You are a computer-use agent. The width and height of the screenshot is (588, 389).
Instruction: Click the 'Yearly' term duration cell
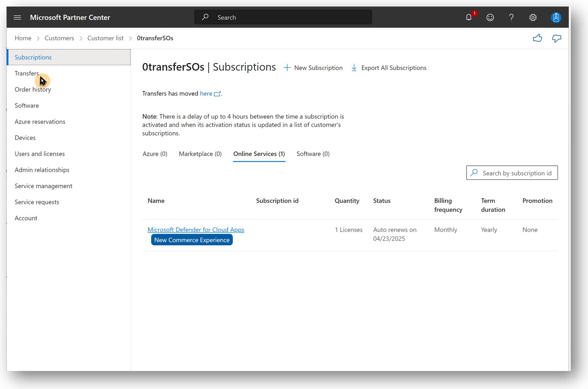pyautogui.click(x=489, y=230)
